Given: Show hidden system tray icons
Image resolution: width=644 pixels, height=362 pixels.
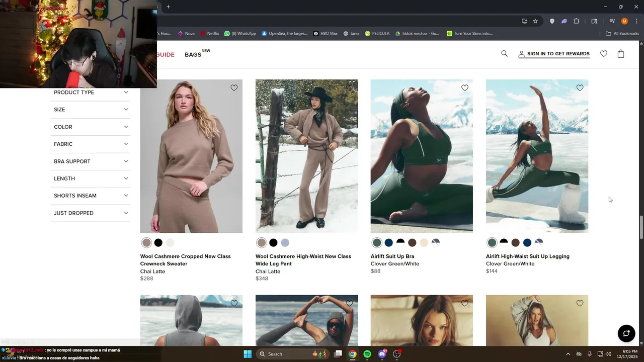Looking at the screenshot, I should pos(568,354).
